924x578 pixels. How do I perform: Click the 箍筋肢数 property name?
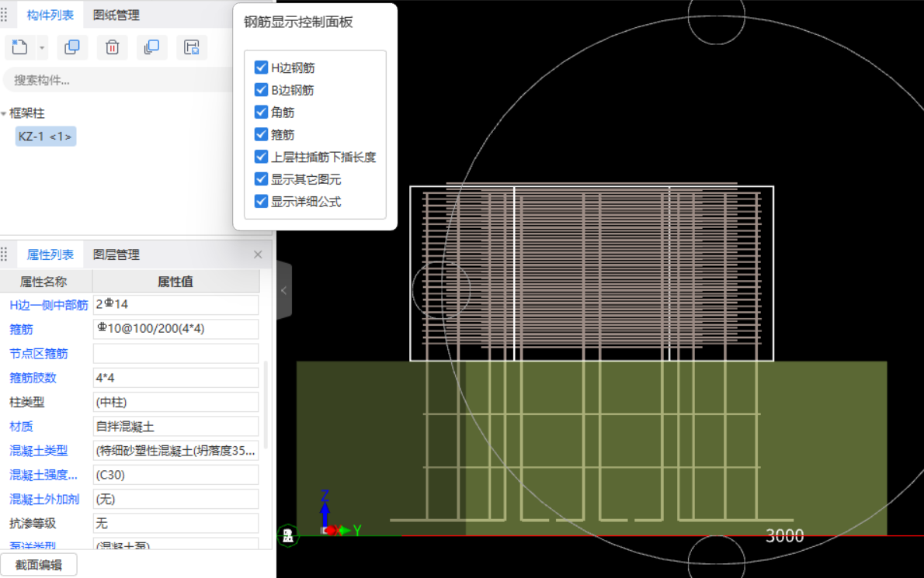point(33,378)
